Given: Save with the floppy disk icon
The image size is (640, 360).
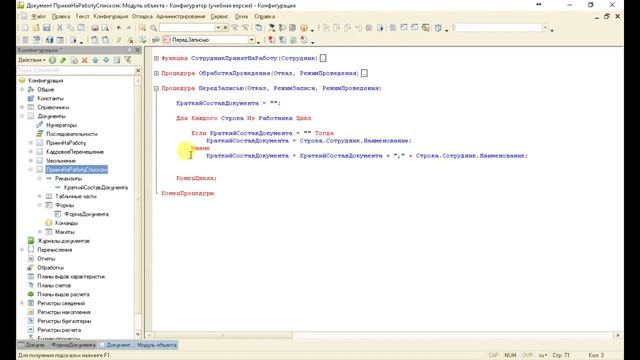Looking at the screenshot, I should pyautogui.click(x=47, y=28).
